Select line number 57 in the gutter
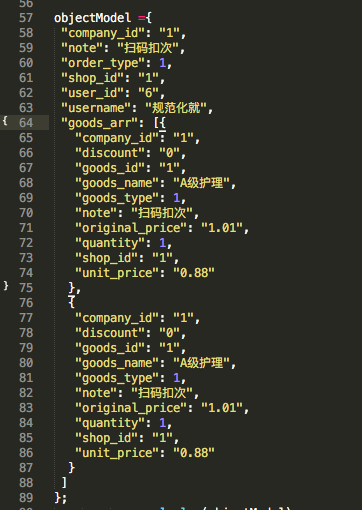Image resolution: width=362 pixels, height=510 pixels. (26, 18)
